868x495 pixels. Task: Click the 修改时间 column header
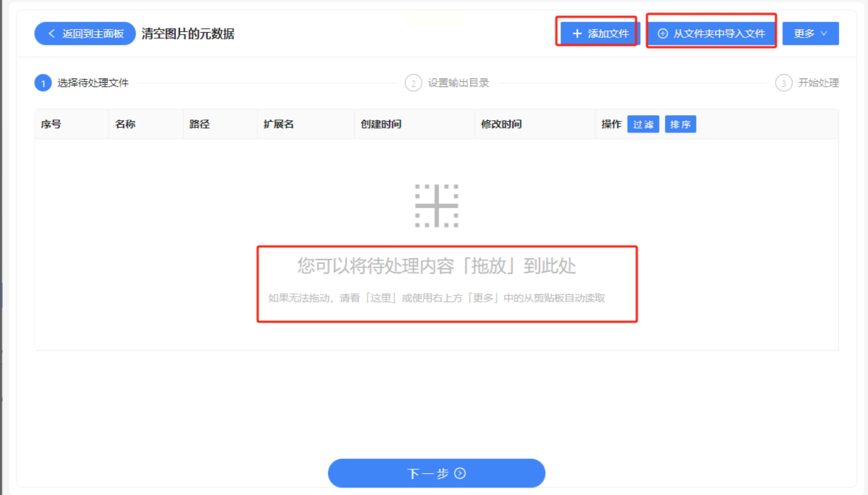coord(501,124)
